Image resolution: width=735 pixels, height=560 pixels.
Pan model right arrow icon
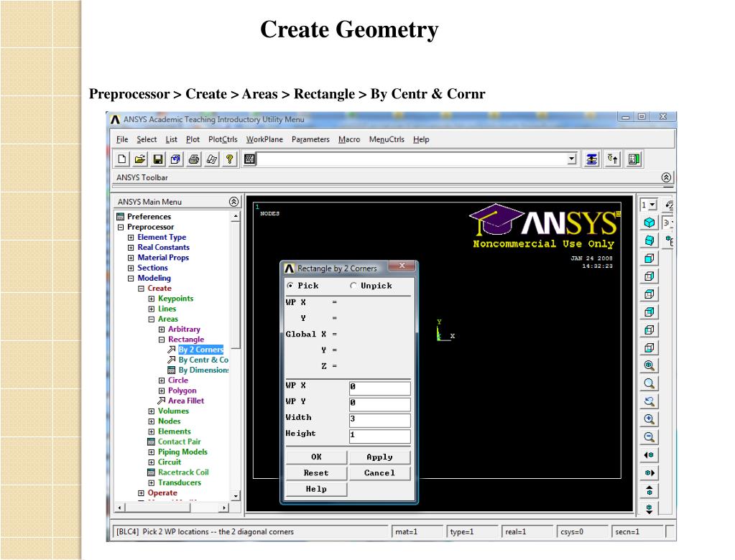coord(650,472)
